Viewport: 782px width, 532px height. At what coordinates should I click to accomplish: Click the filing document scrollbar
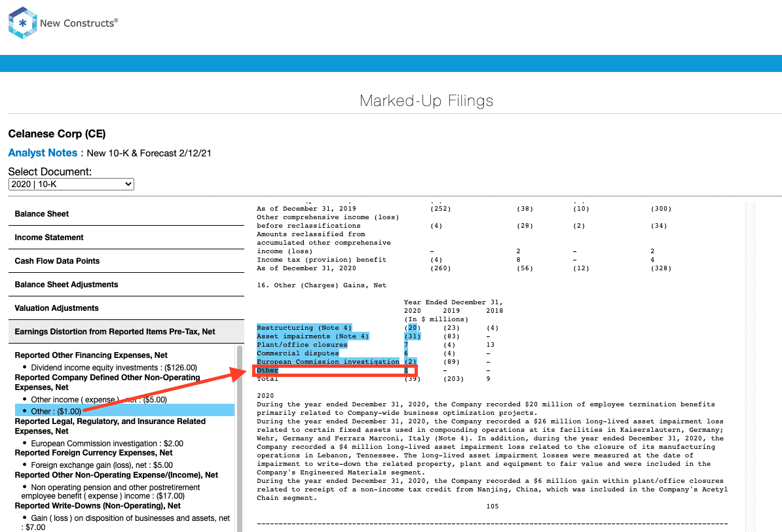750,367
